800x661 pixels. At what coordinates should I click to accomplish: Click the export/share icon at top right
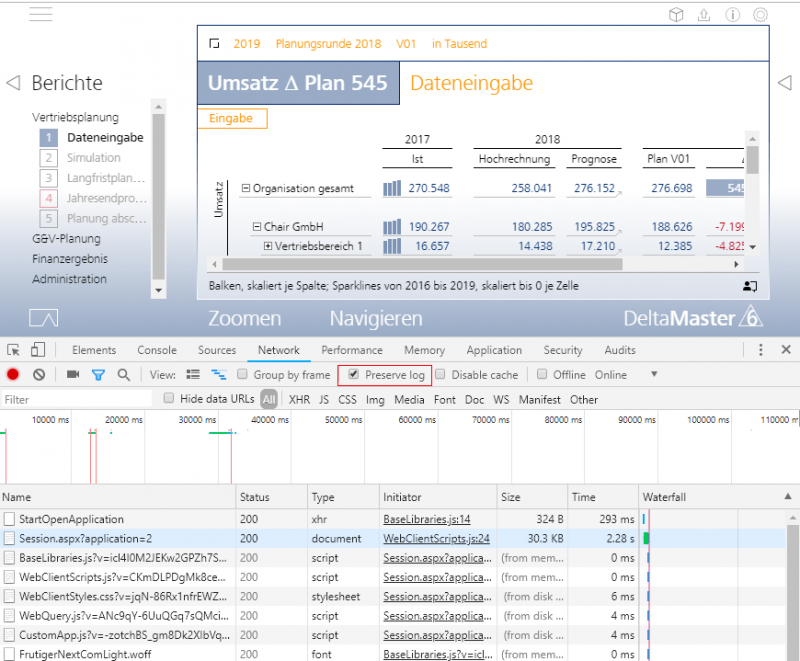pos(704,15)
